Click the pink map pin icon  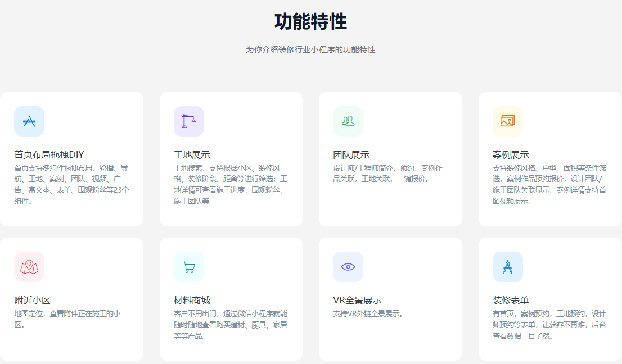point(29,267)
